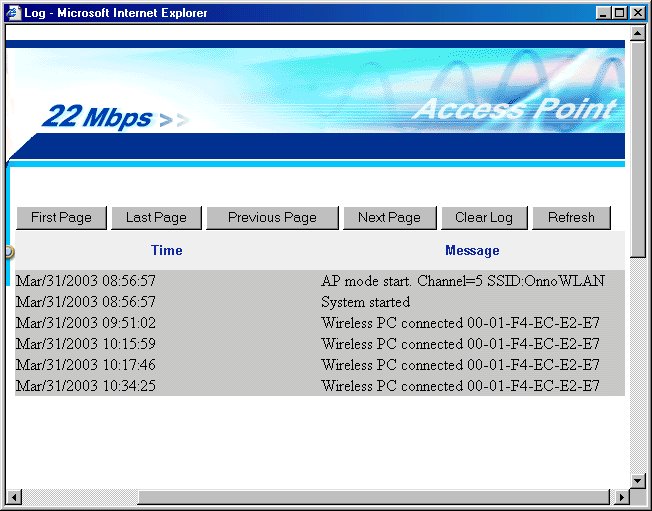This screenshot has width=652, height=511.
Task: Click the timestamp Mar/31/2003 09:51:02
Action: pyautogui.click(x=86, y=323)
